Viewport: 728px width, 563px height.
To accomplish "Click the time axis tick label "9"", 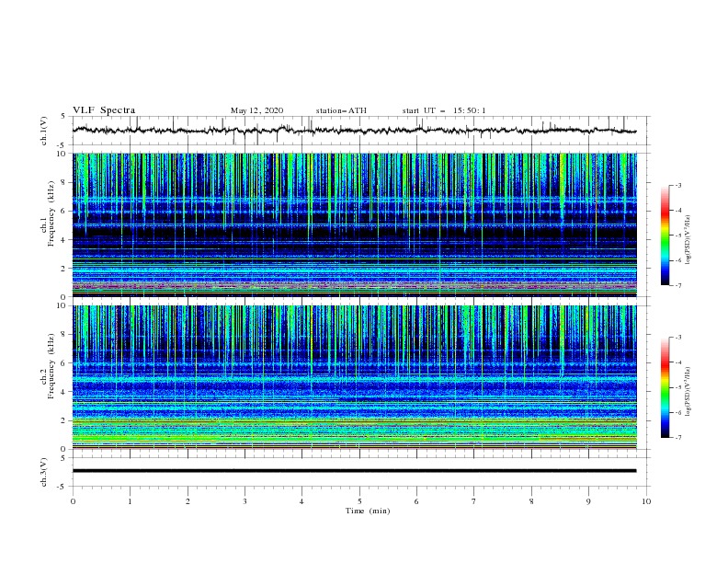I will pyautogui.click(x=588, y=501).
